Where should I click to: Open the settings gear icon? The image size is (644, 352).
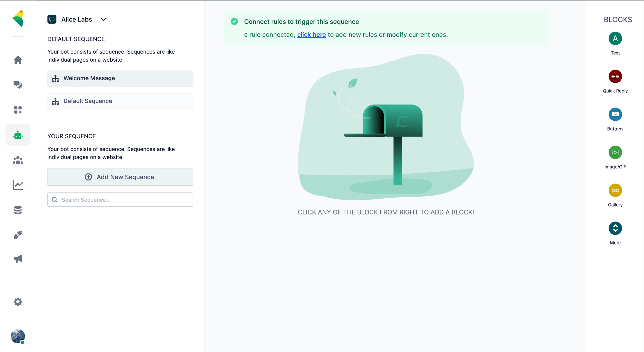(18, 302)
